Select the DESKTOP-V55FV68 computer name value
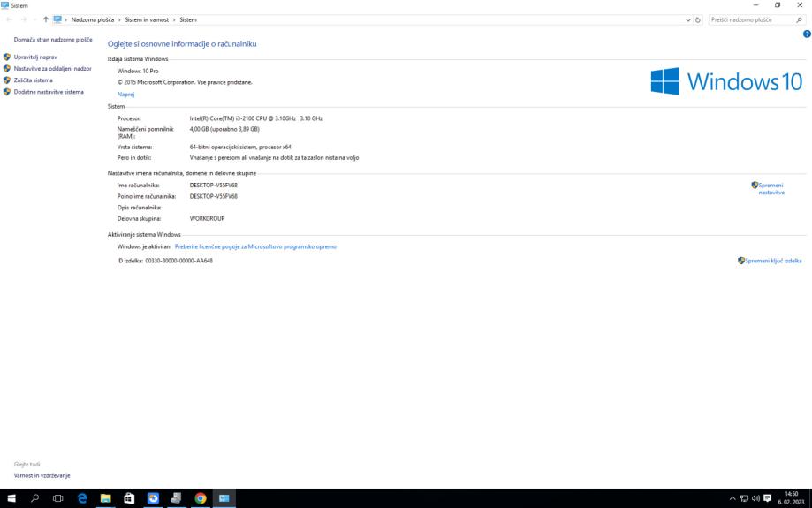 (213, 185)
